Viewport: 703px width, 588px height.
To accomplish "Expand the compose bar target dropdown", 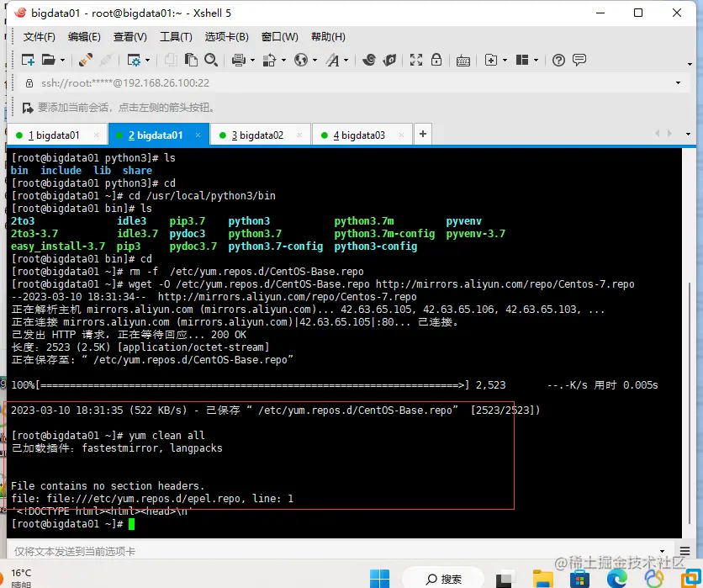I will 662,551.
